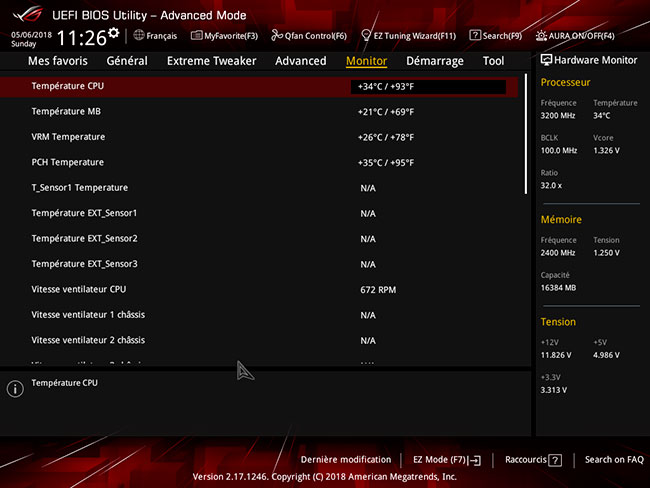Click the Hardware Monitor screen icon
This screenshot has height=488, width=650.
[x=547, y=61]
